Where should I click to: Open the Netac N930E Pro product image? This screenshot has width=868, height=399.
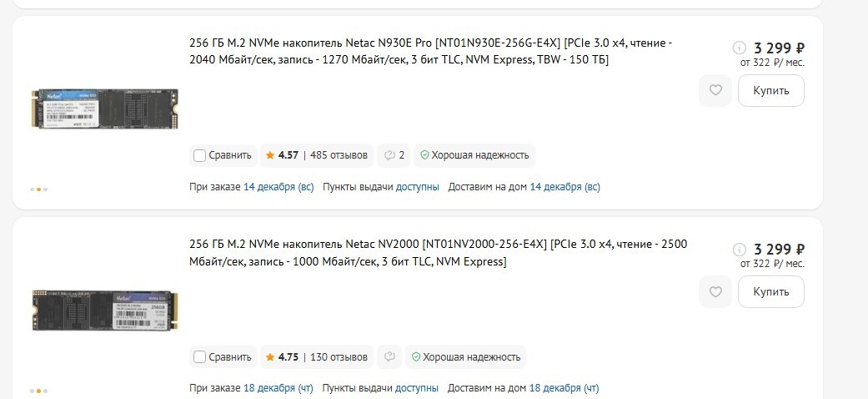pos(104,107)
